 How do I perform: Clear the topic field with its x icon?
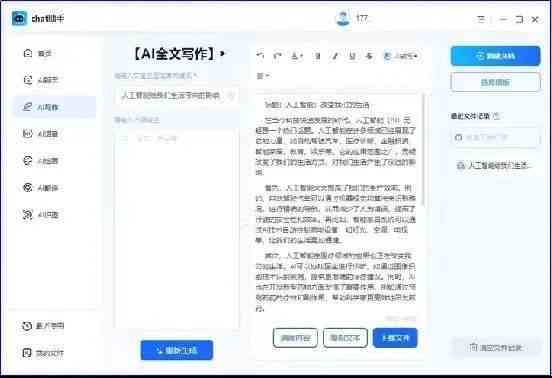(x=231, y=95)
